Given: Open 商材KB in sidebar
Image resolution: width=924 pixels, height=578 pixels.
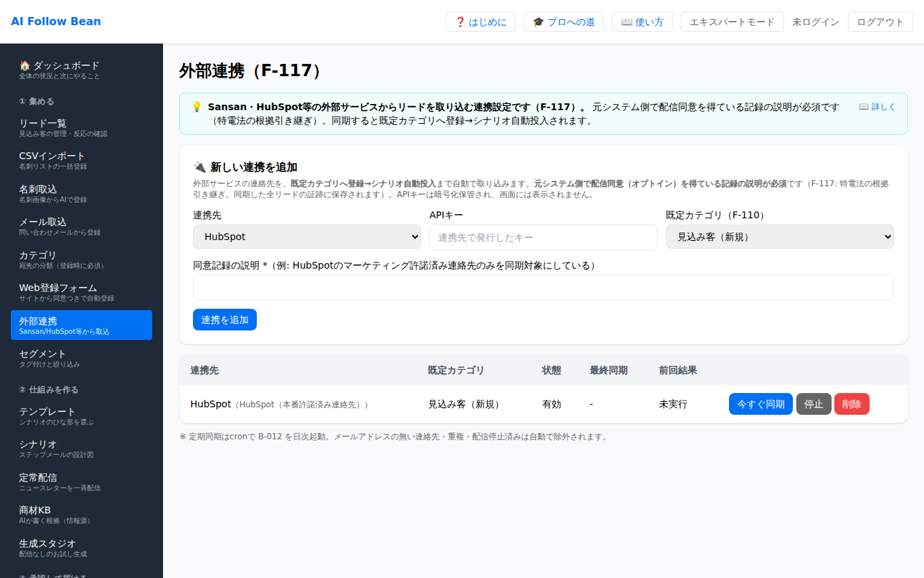Looking at the screenshot, I should pos(82,515).
